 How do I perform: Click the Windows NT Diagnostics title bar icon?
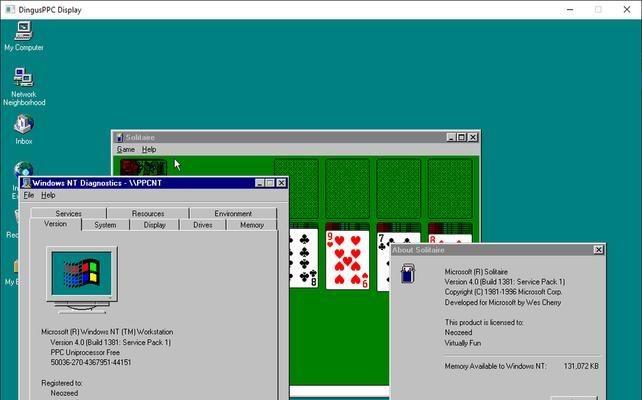(x=27, y=183)
